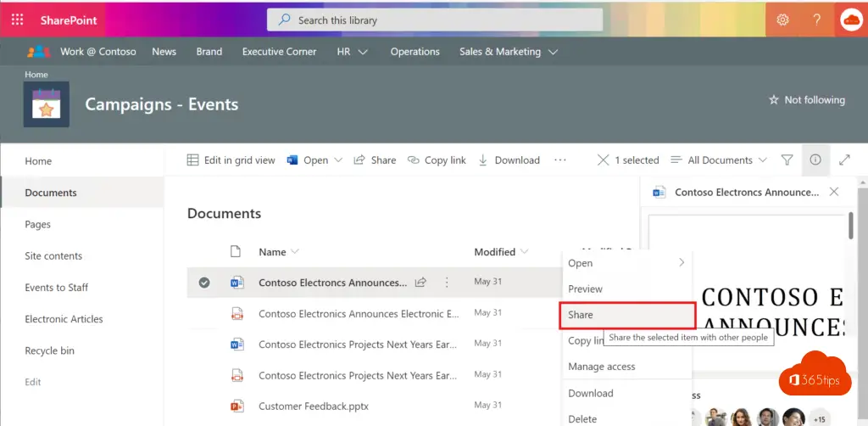Image resolution: width=868 pixels, height=426 pixels.
Task: Open the Modified column sort dropdown
Action: pyautogui.click(x=524, y=252)
